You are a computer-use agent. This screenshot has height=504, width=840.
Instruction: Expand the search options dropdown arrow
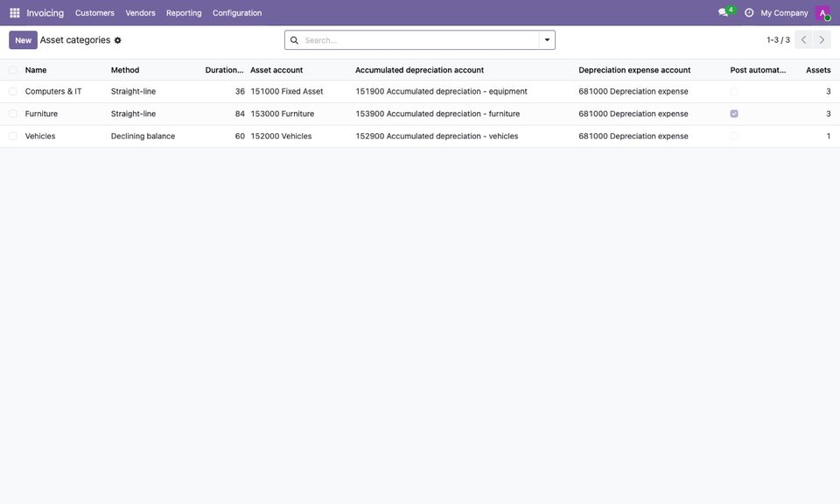coord(547,40)
